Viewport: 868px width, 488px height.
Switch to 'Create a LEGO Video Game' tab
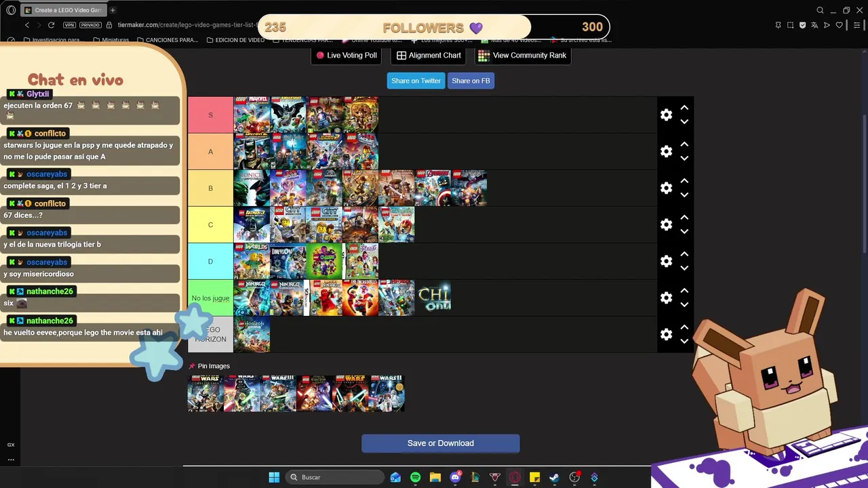62,10
